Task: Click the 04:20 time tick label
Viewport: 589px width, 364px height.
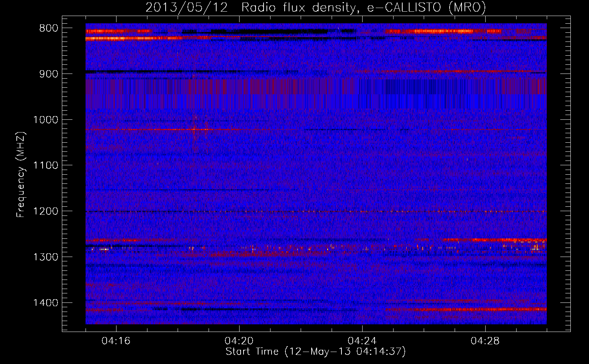Action: (x=239, y=341)
